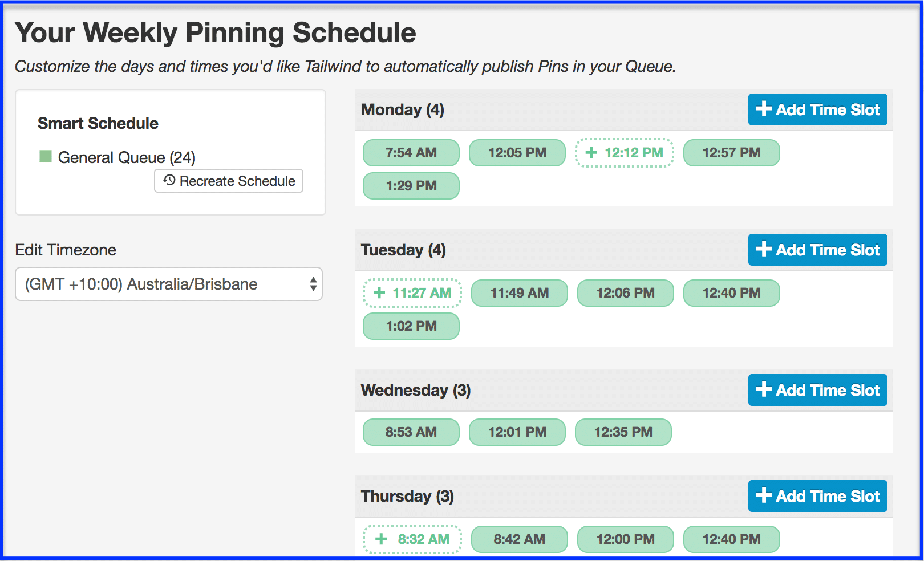Recreate the smart schedule
The width and height of the screenshot is (924, 561).
click(x=229, y=181)
